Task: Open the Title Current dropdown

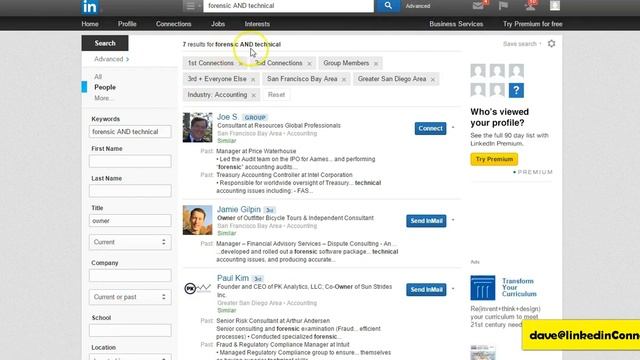Action: click(x=130, y=242)
